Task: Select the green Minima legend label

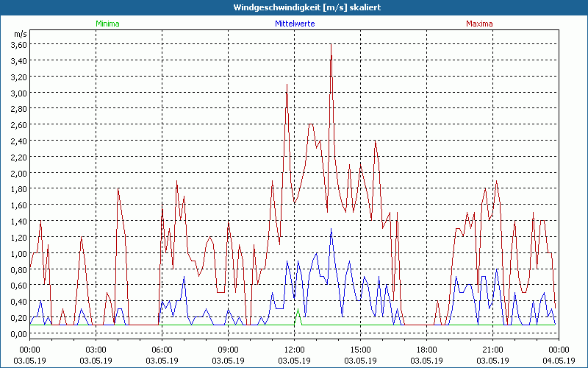Action: click(x=107, y=24)
